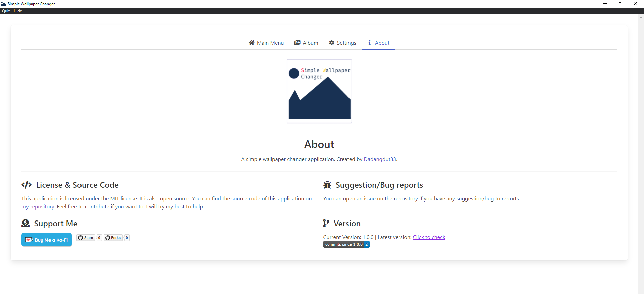Click the images icon beside Album
This screenshot has width=644, height=294.
(x=297, y=43)
